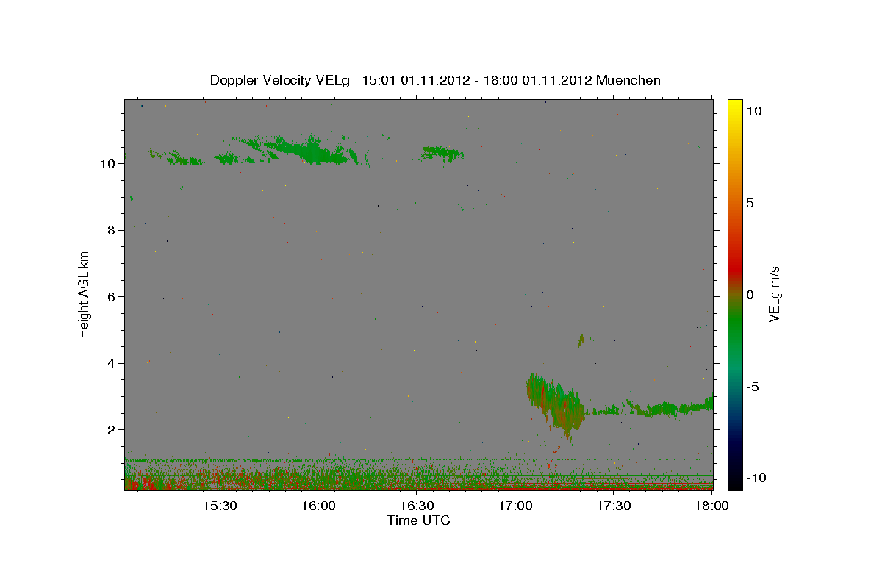Screen dimensions: 882x588
Task: Click the height axis label 10
Action: coord(109,163)
